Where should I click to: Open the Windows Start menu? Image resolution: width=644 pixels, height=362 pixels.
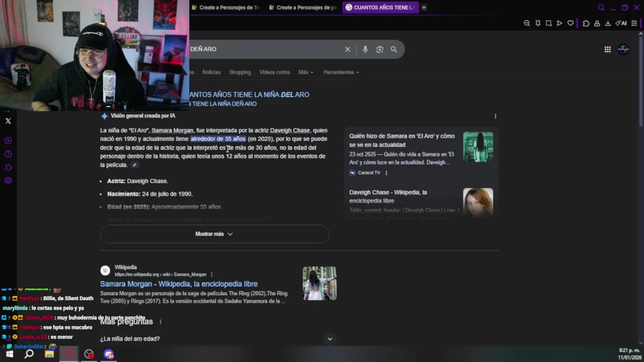tap(10, 354)
